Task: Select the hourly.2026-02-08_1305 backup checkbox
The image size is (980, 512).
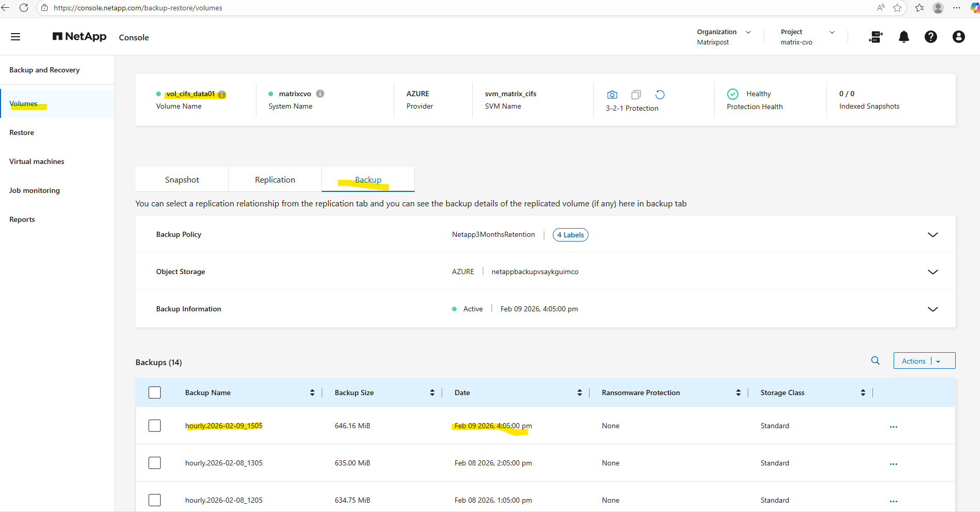Action: (155, 463)
